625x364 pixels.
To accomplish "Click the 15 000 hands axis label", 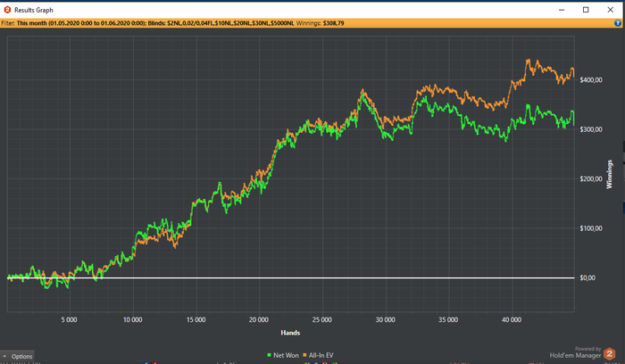I will (196, 319).
